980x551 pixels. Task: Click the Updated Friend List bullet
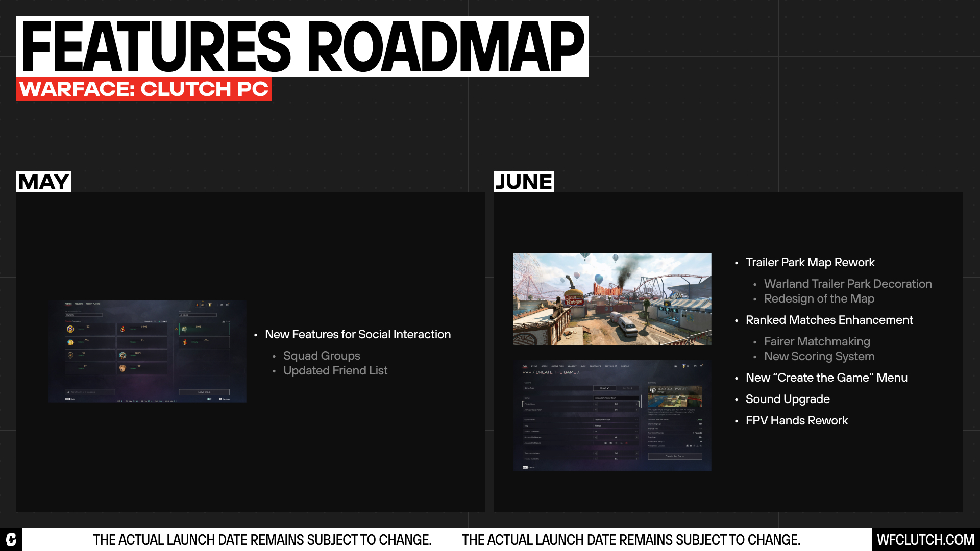[335, 370]
